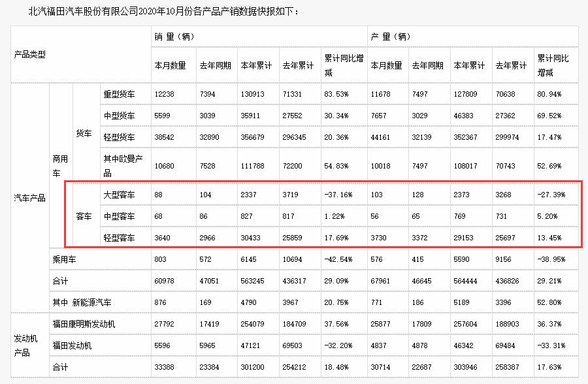Click 54.83% in 欧曼产品 row

tap(336, 166)
